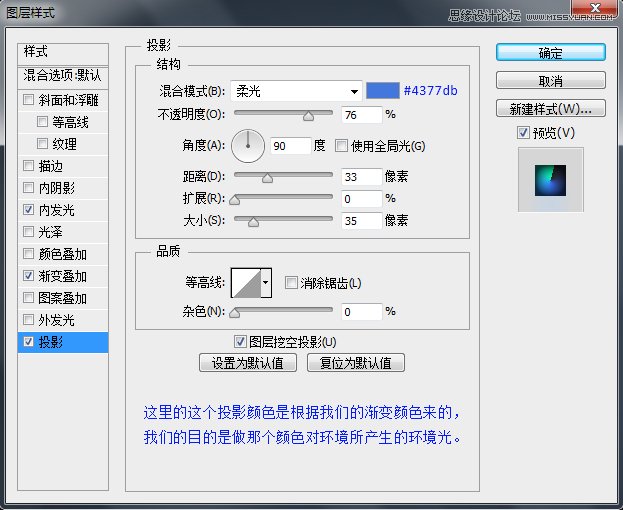The image size is (623, 510).
Task: Click the 设置为默认值 button
Action: coord(248,363)
